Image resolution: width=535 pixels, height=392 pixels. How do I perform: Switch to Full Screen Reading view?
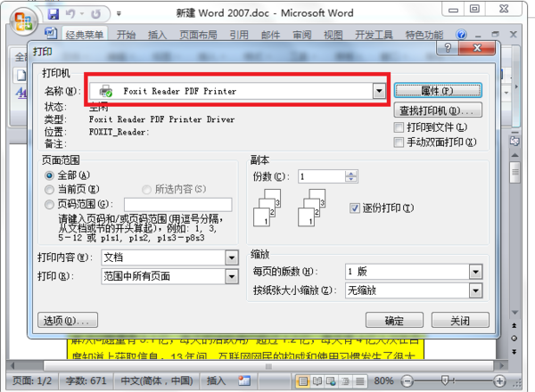[x=317, y=380]
